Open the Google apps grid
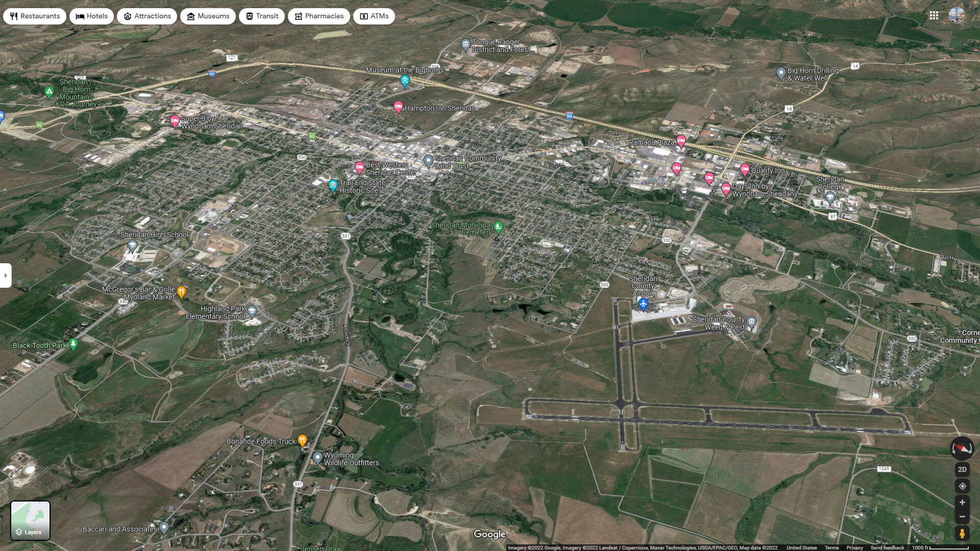The width and height of the screenshot is (980, 551). pyautogui.click(x=934, y=16)
